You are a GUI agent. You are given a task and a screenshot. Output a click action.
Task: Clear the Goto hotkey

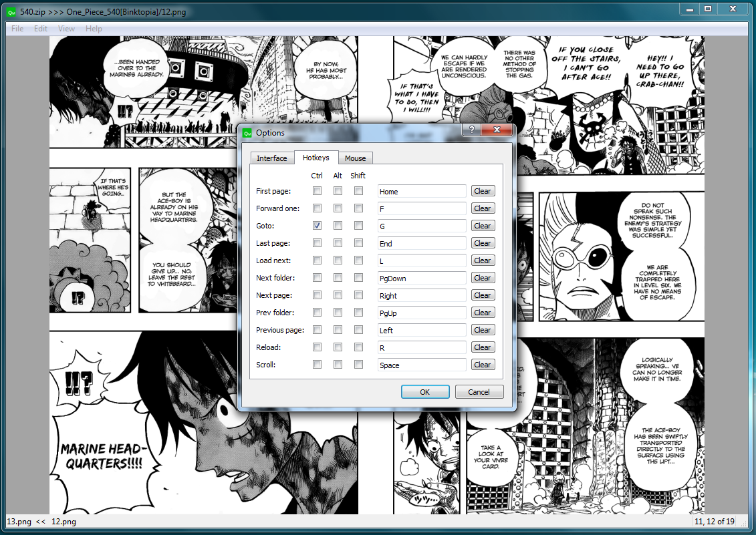coord(482,226)
